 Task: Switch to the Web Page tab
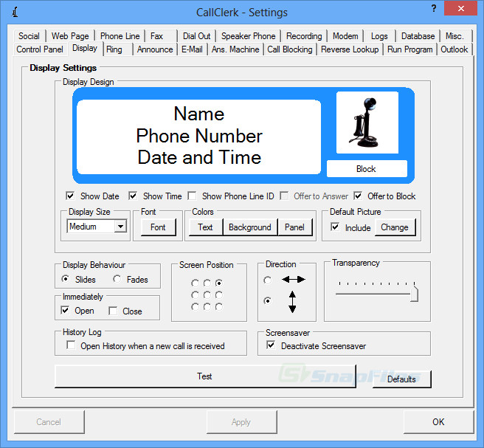(x=70, y=36)
